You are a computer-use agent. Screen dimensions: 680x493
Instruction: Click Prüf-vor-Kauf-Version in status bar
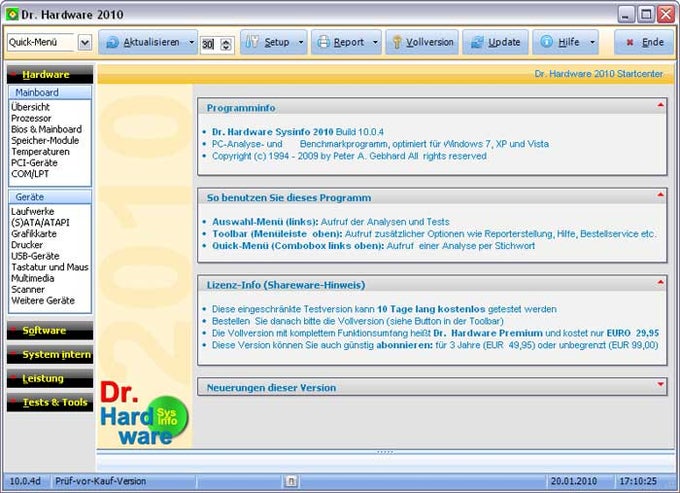coord(101,481)
